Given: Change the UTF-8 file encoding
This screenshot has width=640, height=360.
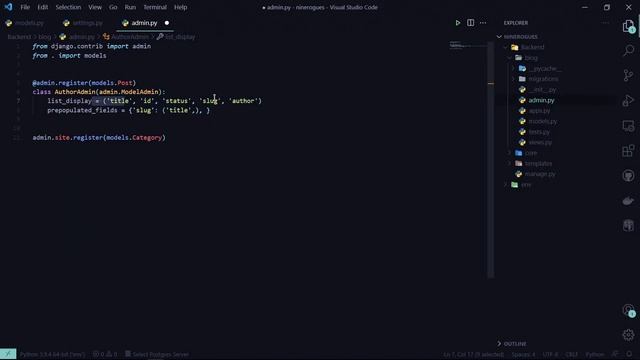Looking at the screenshot, I should point(551,354).
